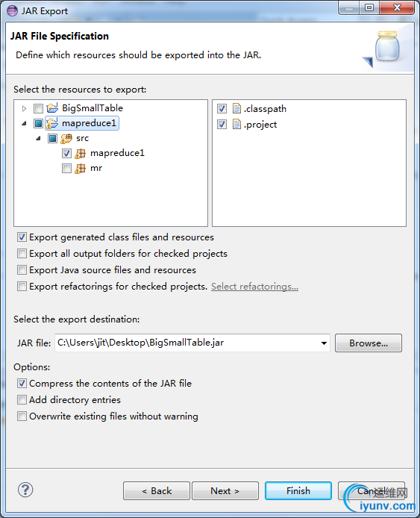
Task: Click the mapreduce1 package icon
Action: coord(81,153)
